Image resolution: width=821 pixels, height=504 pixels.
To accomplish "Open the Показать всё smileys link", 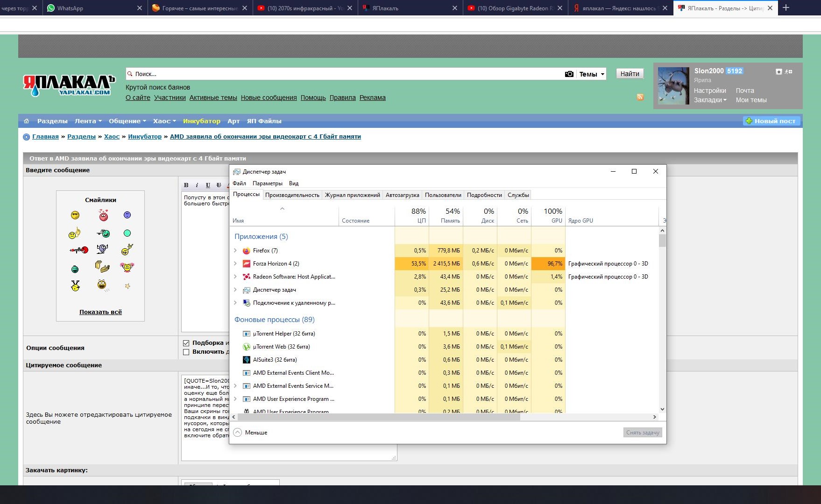I will tap(100, 312).
